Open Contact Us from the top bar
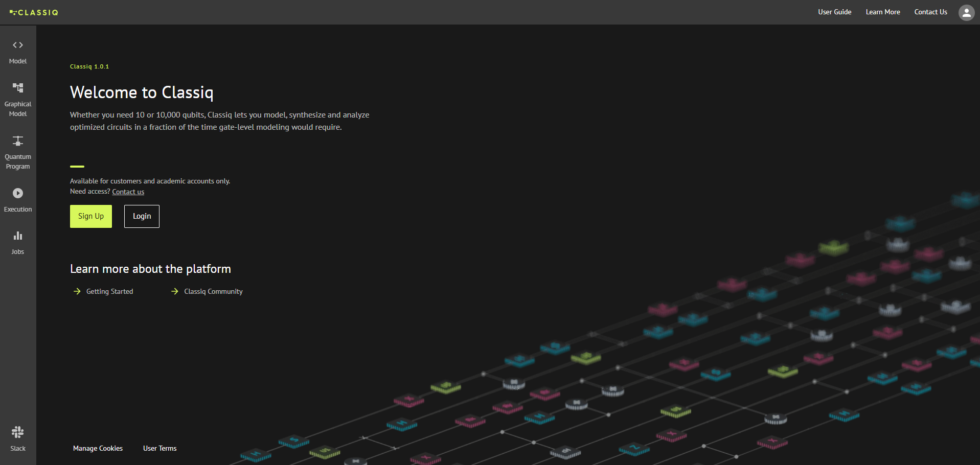980x465 pixels. pos(930,12)
